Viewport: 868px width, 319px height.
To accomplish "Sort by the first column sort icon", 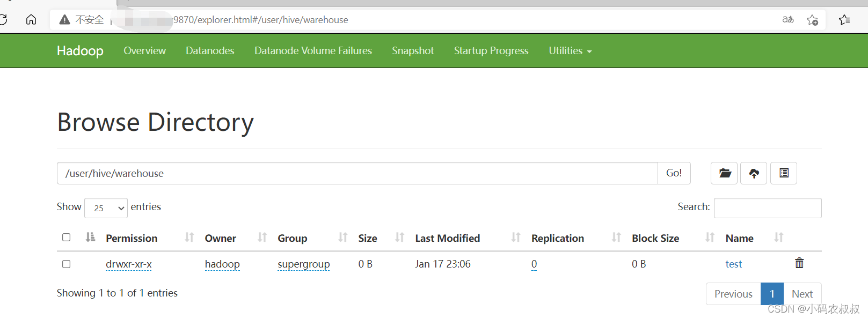I will click(90, 237).
